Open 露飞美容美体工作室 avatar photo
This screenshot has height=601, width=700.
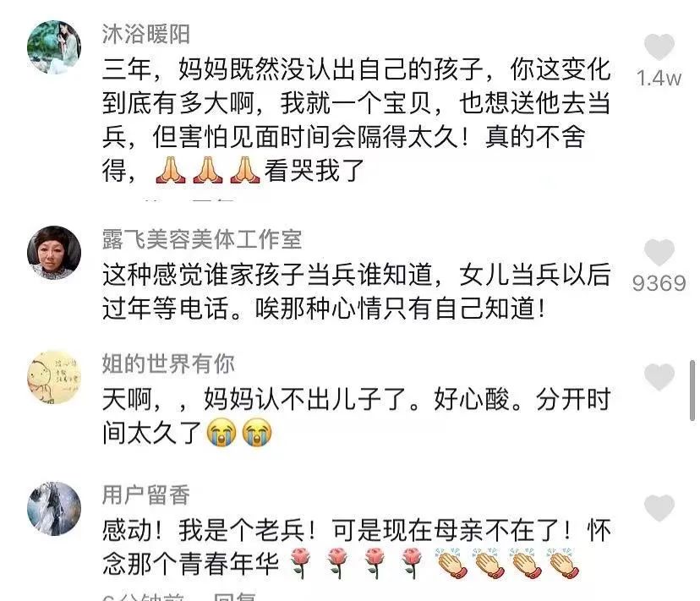tap(54, 253)
